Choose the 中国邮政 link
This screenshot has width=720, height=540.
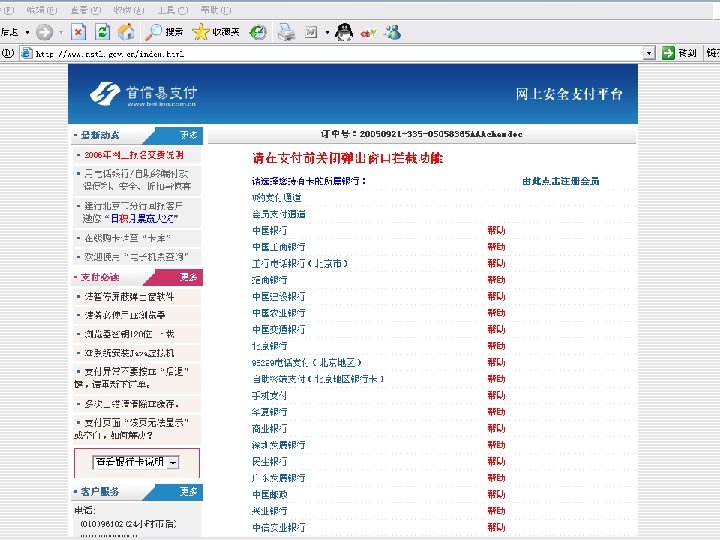pyautogui.click(x=270, y=495)
